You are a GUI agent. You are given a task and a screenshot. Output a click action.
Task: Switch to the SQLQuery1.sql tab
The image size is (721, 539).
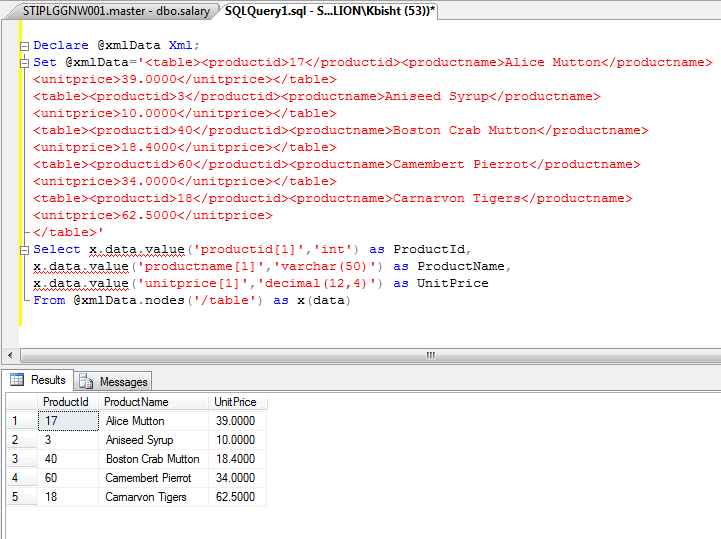[329, 11]
